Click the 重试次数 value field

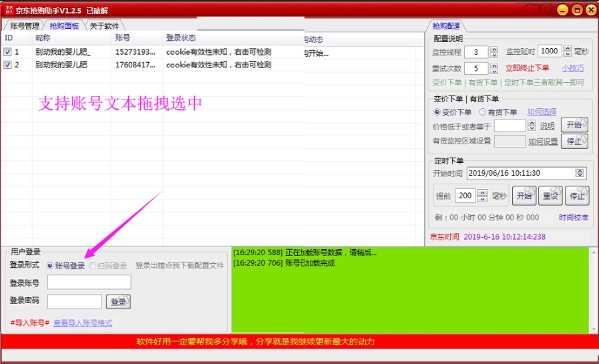tap(477, 68)
